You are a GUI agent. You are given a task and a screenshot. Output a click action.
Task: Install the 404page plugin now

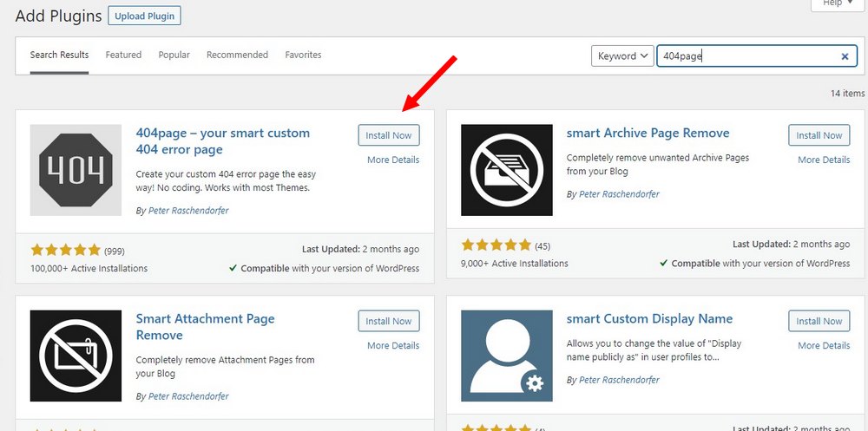(x=389, y=135)
